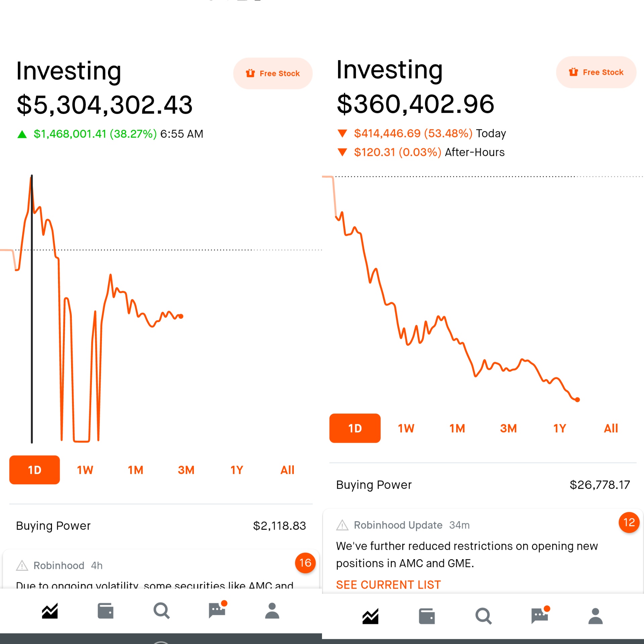The width and height of the screenshot is (644, 644).
Task: Tap the 12 notifications badge
Action: (629, 522)
